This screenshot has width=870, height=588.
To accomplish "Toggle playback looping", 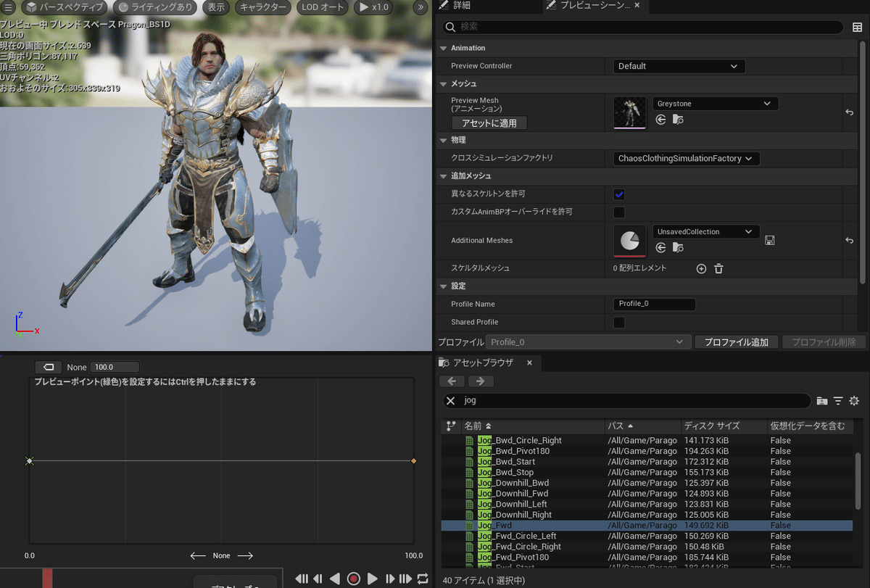I will point(423,579).
